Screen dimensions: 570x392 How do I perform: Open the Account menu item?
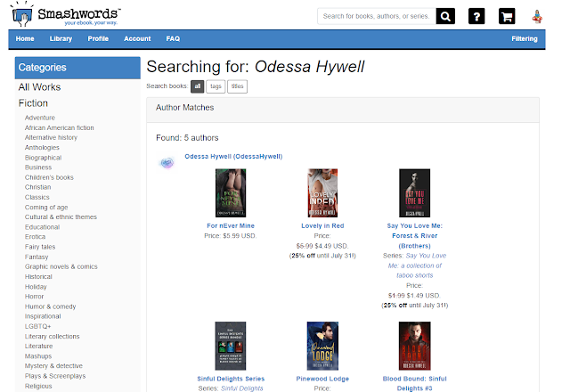click(137, 38)
